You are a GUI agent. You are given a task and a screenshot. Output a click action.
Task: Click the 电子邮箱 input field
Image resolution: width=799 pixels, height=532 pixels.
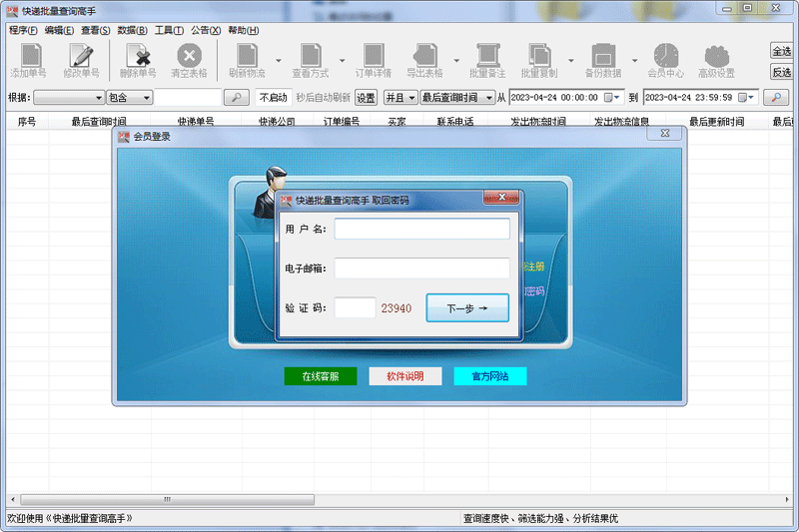(421, 268)
